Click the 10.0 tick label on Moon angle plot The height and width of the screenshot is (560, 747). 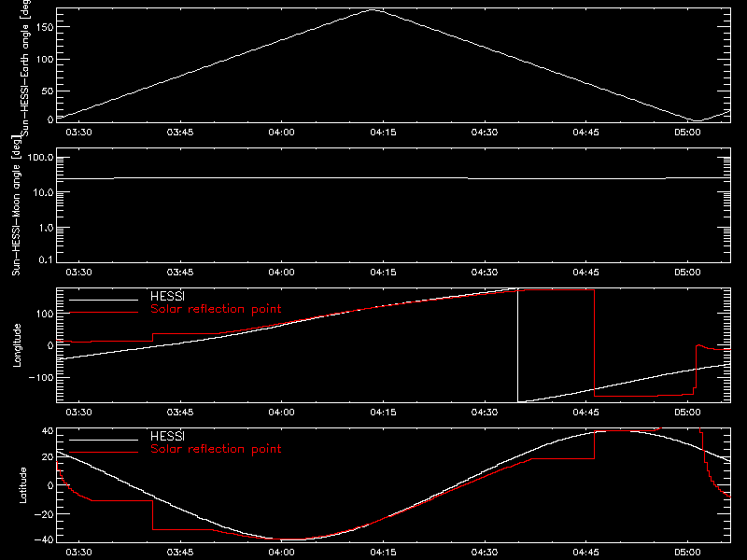click(44, 192)
